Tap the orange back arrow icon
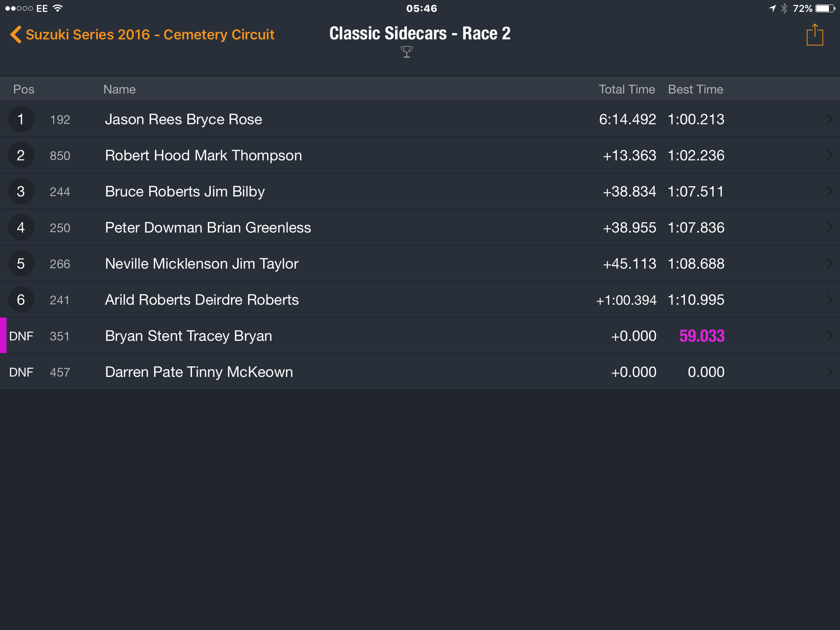 point(16,34)
